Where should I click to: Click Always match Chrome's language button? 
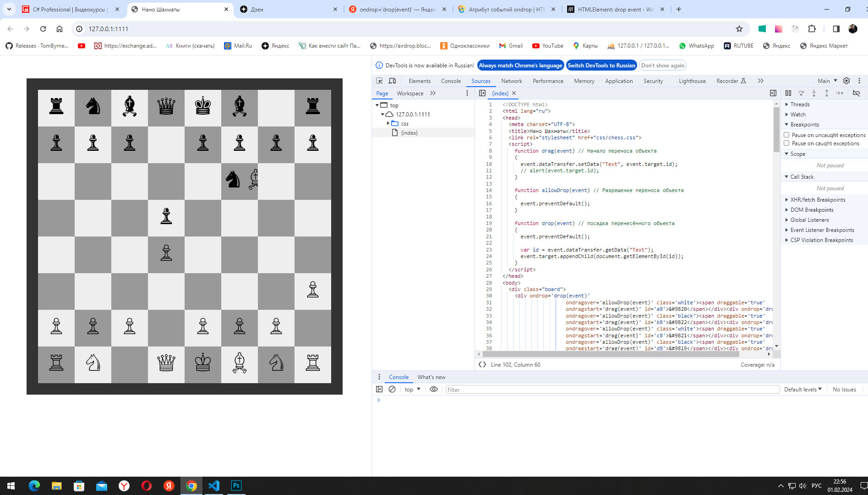[520, 65]
